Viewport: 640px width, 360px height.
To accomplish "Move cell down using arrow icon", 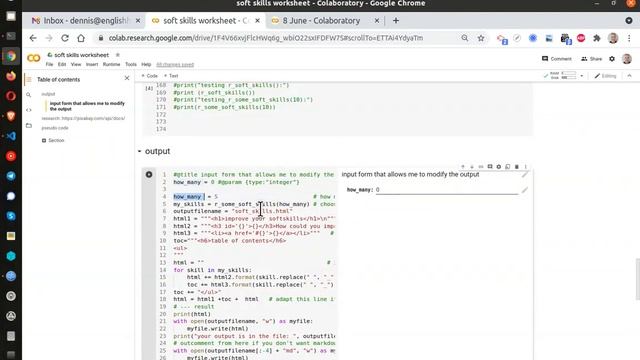I will click(472, 167).
